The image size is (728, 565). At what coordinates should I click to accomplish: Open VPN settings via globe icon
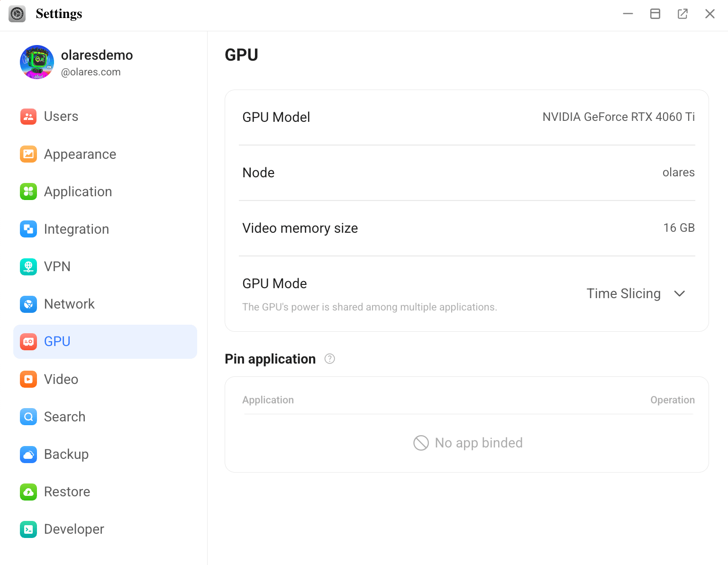(28, 266)
